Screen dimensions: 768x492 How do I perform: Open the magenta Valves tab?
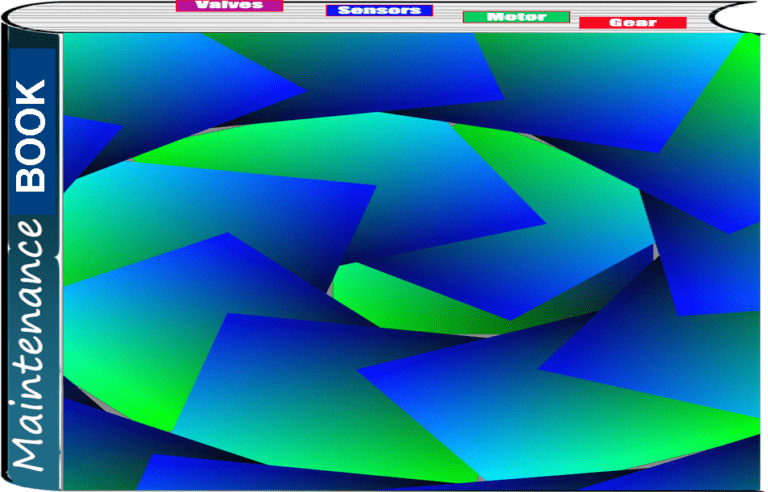(229, 5)
